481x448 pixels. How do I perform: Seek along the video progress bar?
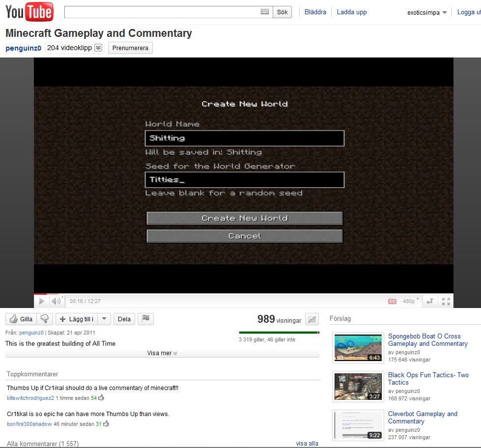click(244, 294)
